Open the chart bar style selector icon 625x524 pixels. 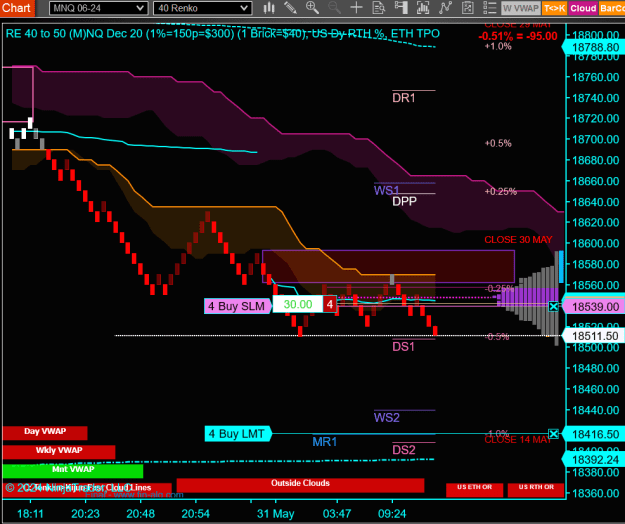(x=269, y=8)
